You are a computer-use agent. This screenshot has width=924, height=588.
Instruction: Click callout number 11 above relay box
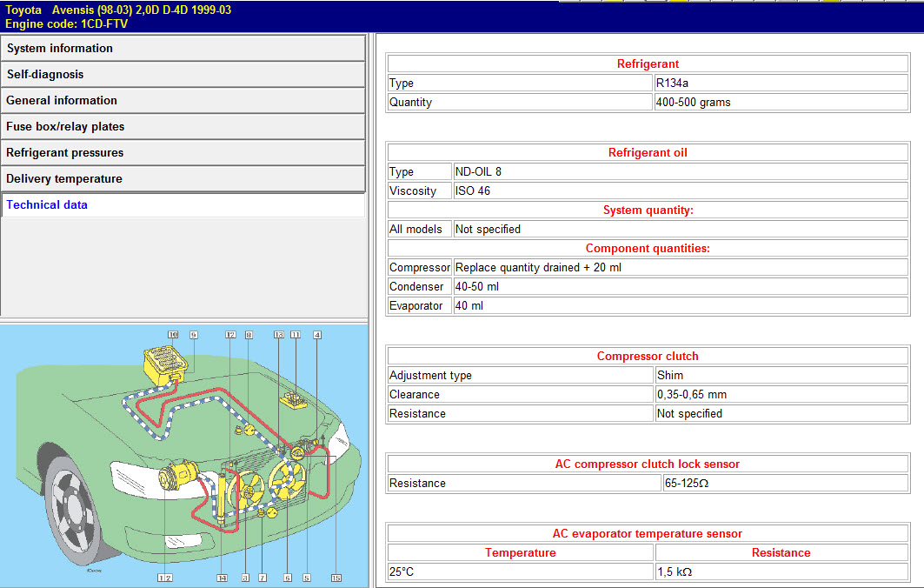click(296, 335)
